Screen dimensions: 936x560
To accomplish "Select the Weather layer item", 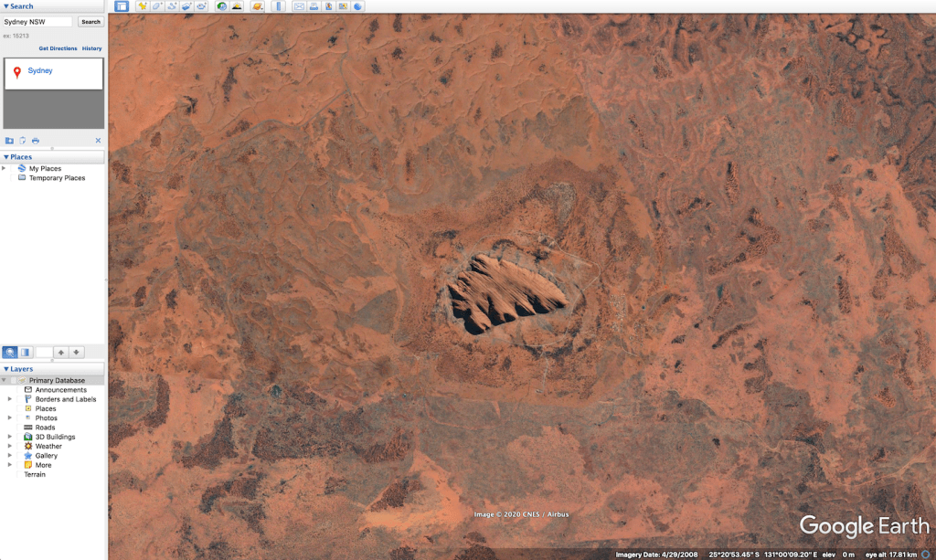I will tap(48, 446).
